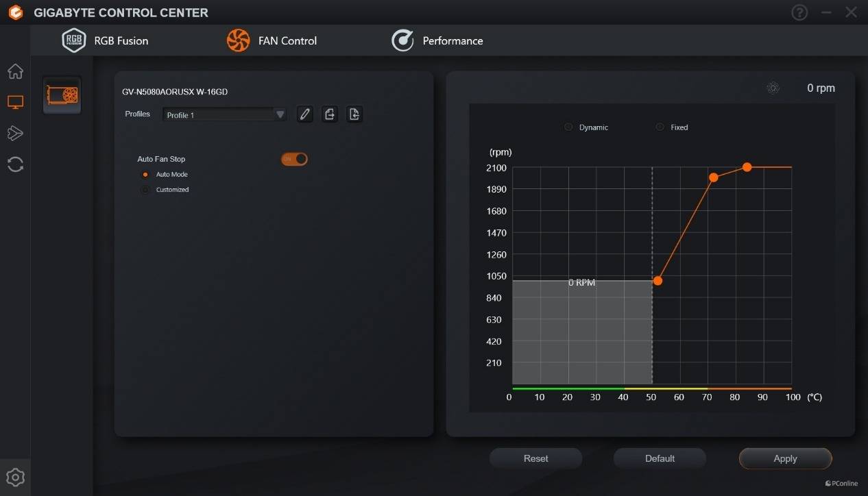The image size is (868, 496).
Task: Minimize the Gigabyte Control Center window
Action: point(826,12)
